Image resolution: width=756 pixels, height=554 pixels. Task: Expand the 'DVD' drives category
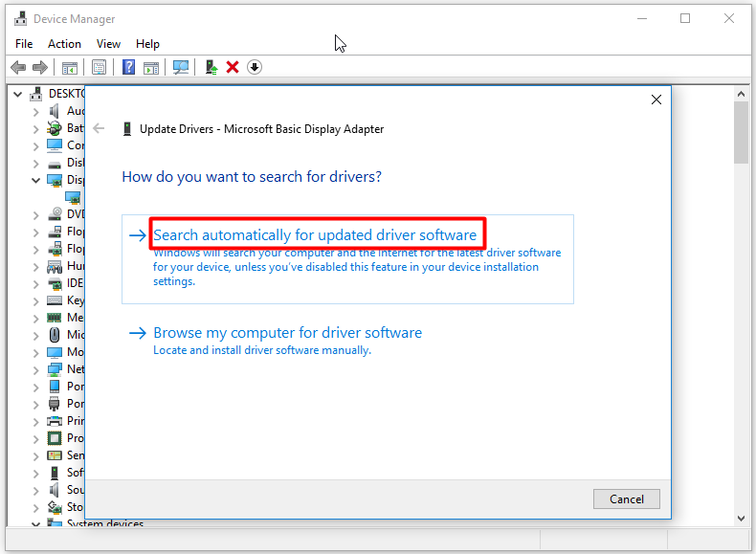point(35,215)
